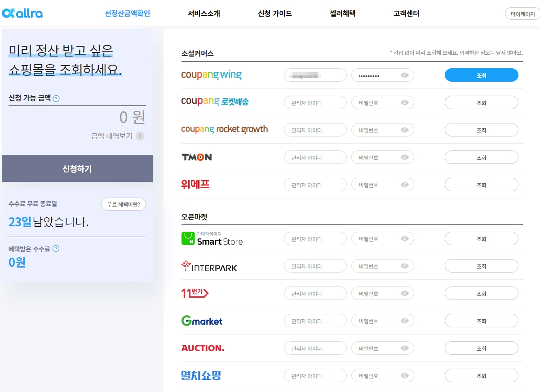This screenshot has width=540, height=392.
Task: Click the 멸치쇼핑 logo
Action: click(201, 375)
